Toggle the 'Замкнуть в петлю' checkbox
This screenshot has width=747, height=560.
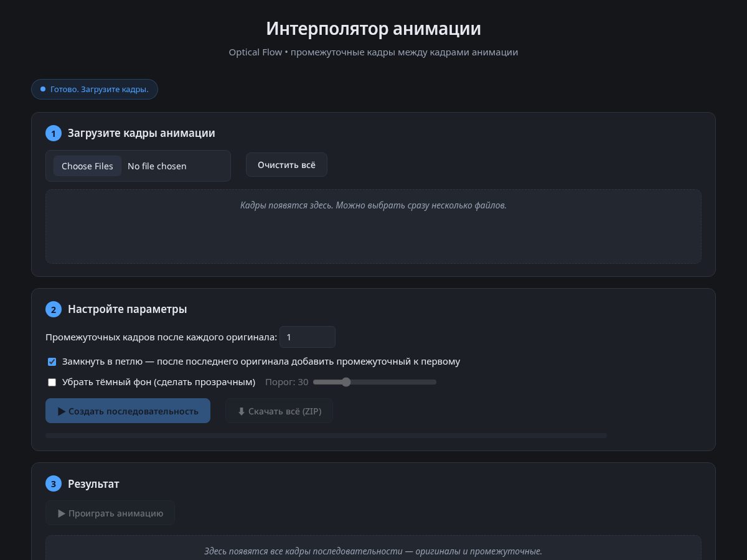52,362
